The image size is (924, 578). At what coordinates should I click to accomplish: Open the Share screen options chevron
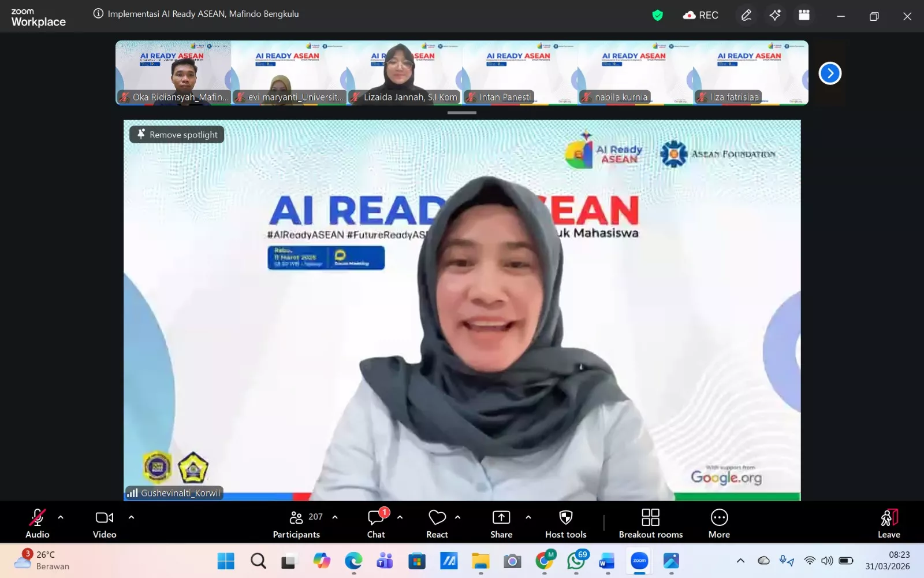pyautogui.click(x=527, y=517)
